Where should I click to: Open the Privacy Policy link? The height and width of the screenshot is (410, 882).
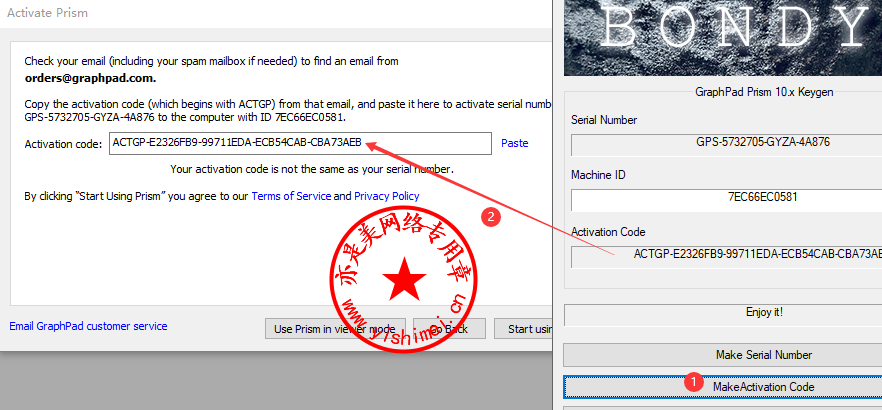coord(387,196)
